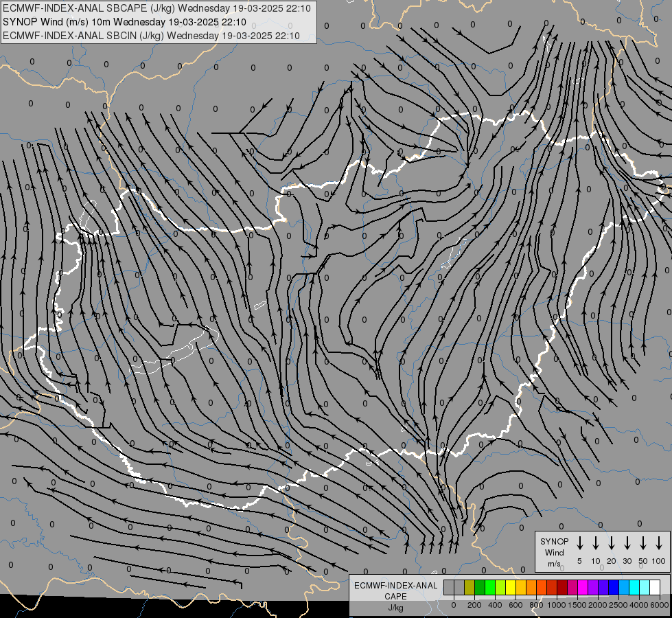Viewport: 672px width, 618px height.
Task: Pick the sky blue swatch right of 2500
Action: click(623, 587)
